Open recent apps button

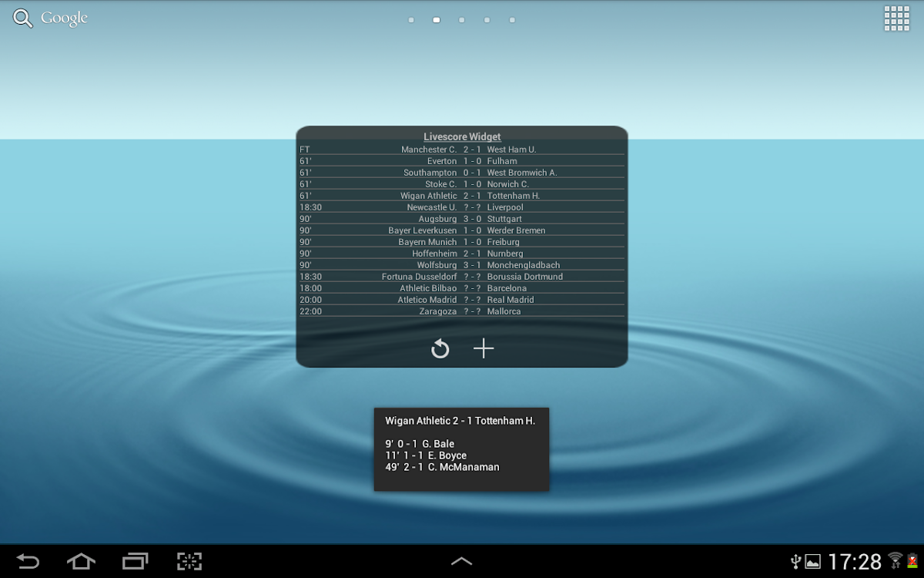tap(136, 561)
